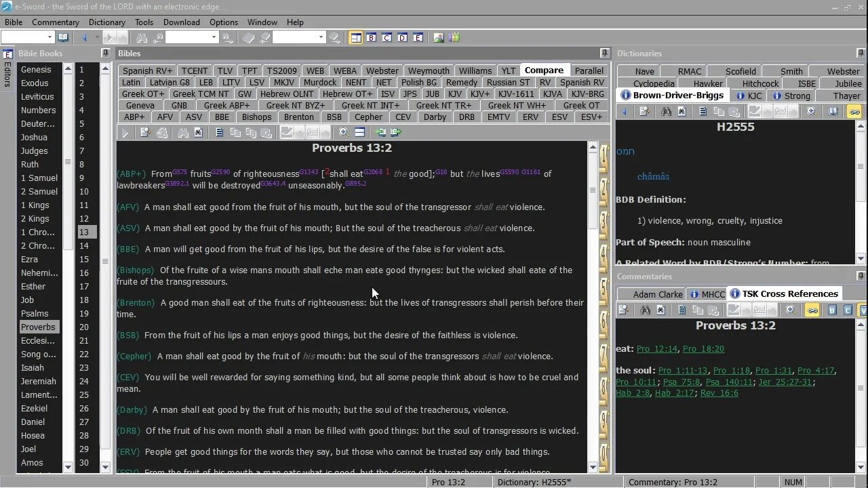
Task: Click the Bible B icon in Commentaries toolbar
Action: coord(832,310)
